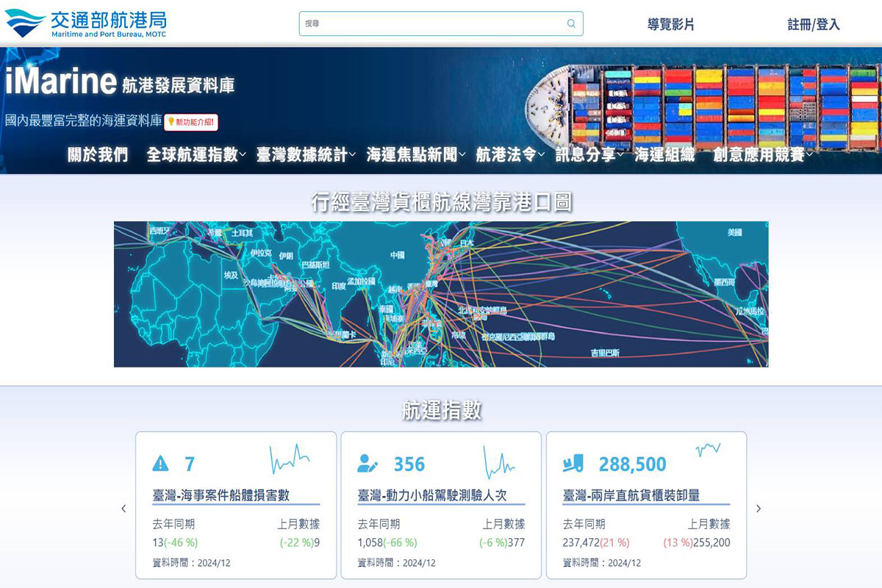Focus the 搜尋 search field
Screen dimensions: 882x588
(x=441, y=24)
